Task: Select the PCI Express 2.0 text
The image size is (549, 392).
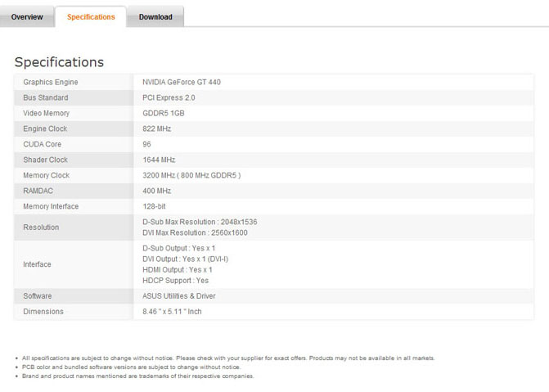Action: [169, 97]
